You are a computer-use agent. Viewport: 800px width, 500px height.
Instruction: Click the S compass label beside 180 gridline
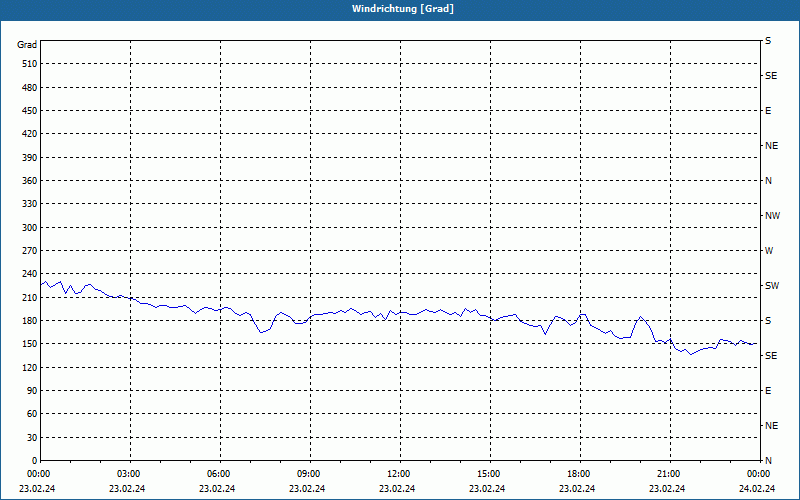768,321
